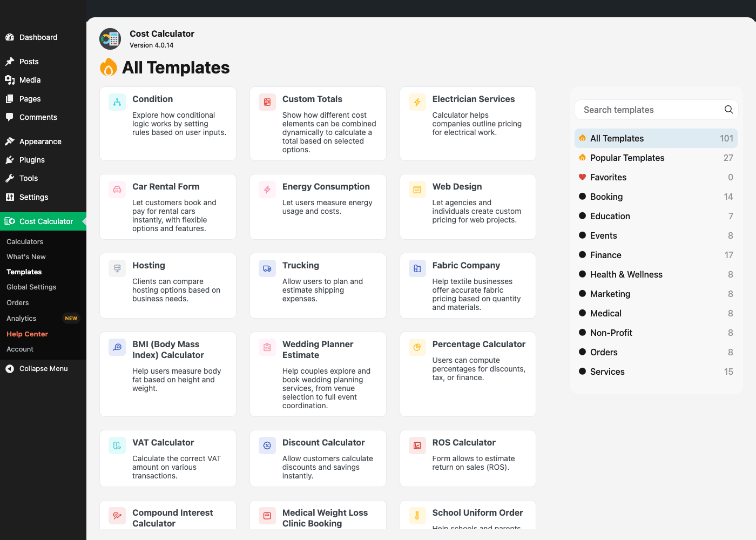Open the Orders submenu link in sidebar
Image resolution: width=756 pixels, height=540 pixels.
point(18,302)
